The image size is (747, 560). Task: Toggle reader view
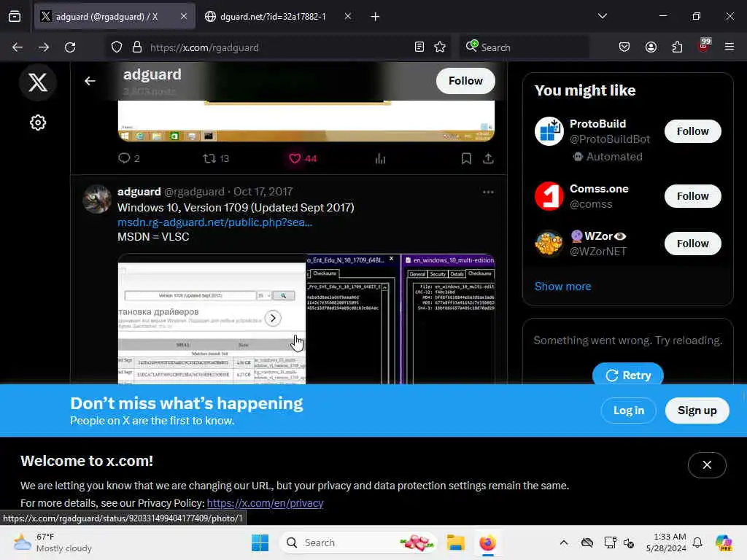tap(419, 47)
